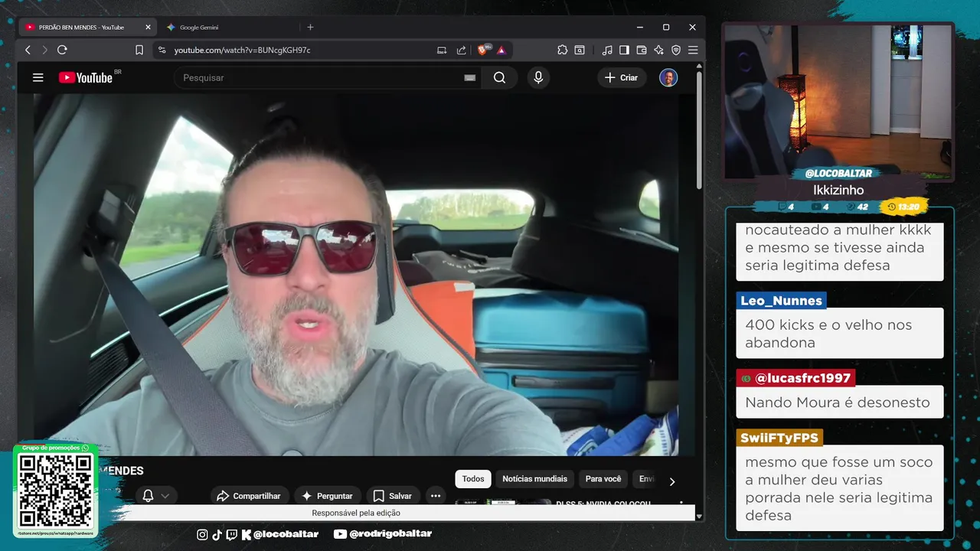Click the Salvar button

pyautogui.click(x=393, y=496)
